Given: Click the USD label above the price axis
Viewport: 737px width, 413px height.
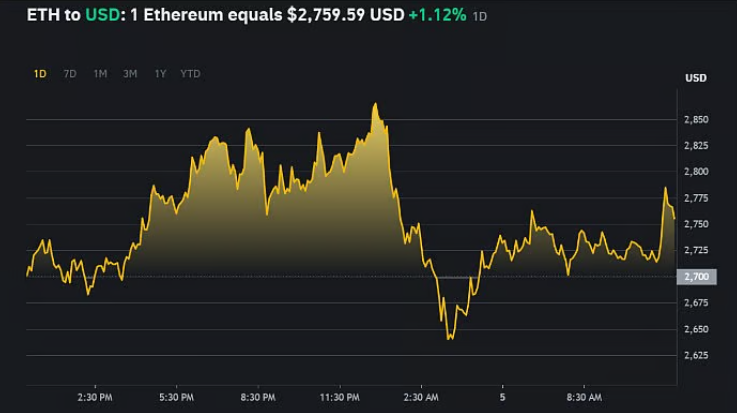Looking at the screenshot, I should click(695, 78).
